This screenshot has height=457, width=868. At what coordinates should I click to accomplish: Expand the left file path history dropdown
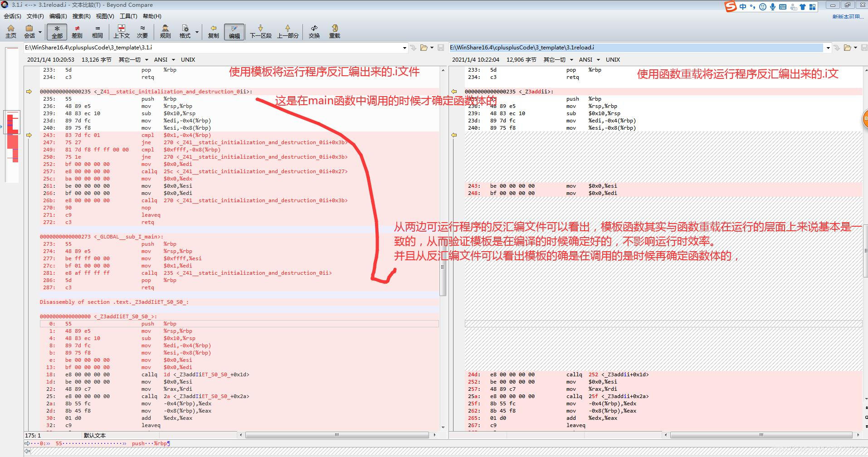click(405, 48)
